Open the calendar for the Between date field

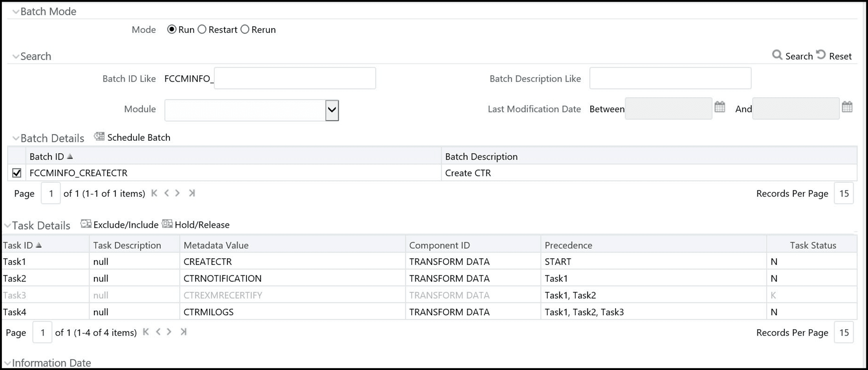(720, 107)
